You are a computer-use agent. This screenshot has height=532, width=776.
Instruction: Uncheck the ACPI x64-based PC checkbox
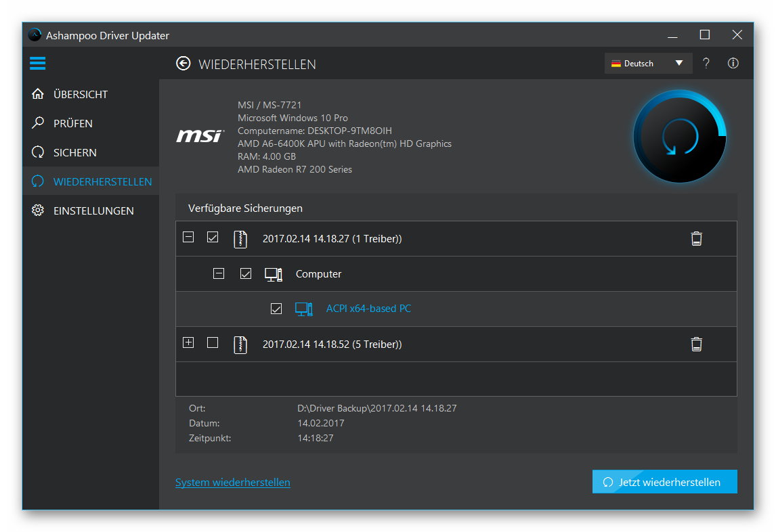click(276, 308)
